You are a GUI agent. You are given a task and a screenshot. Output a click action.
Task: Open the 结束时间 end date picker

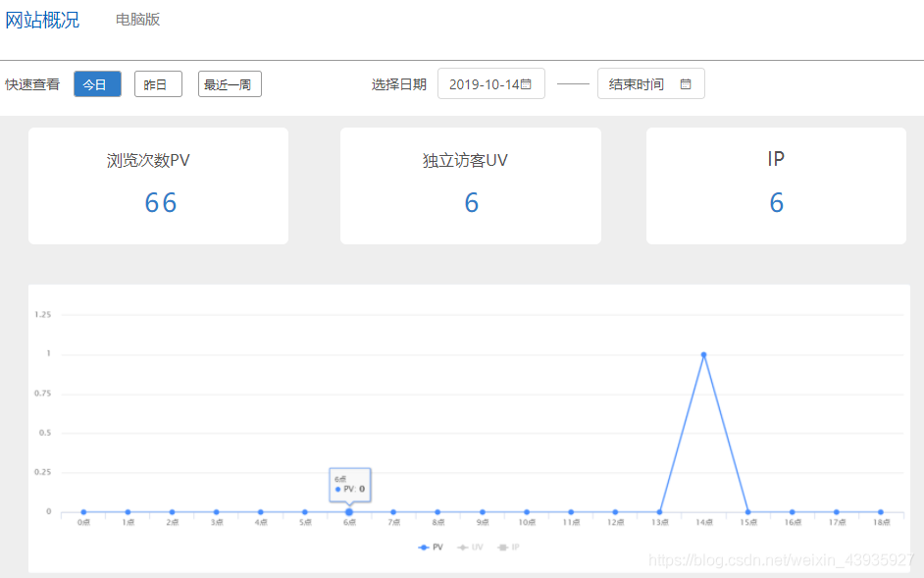pos(637,84)
